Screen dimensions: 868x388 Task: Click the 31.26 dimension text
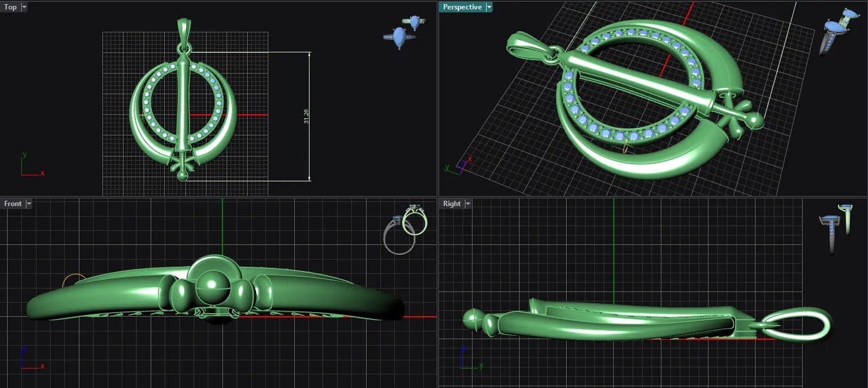coord(306,117)
